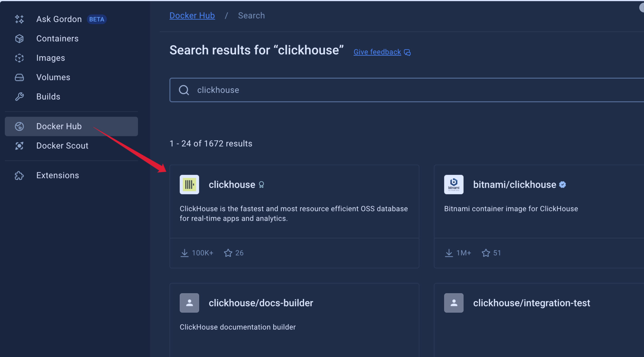The width and height of the screenshot is (644, 357).
Task: Click the bitnami logo thumbnail
Action: click(453, 184)
